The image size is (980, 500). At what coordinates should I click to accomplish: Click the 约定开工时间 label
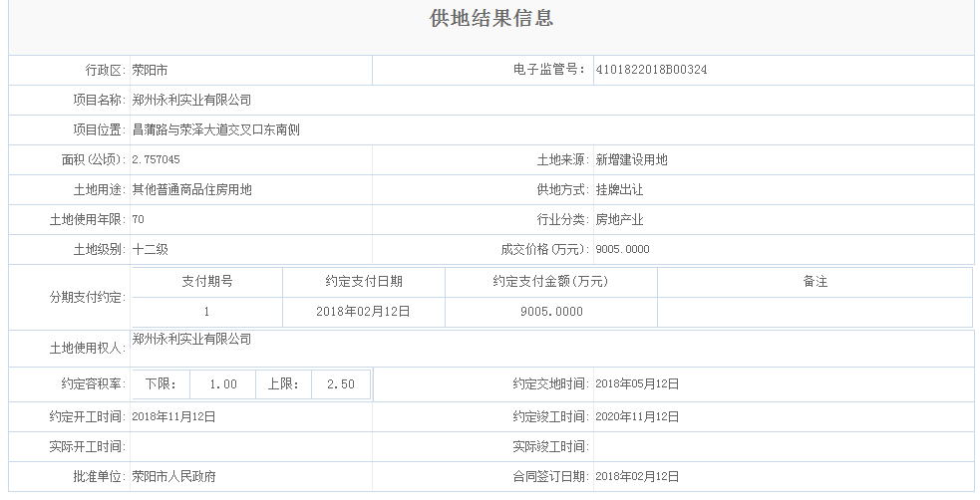(x=88, y=416)
